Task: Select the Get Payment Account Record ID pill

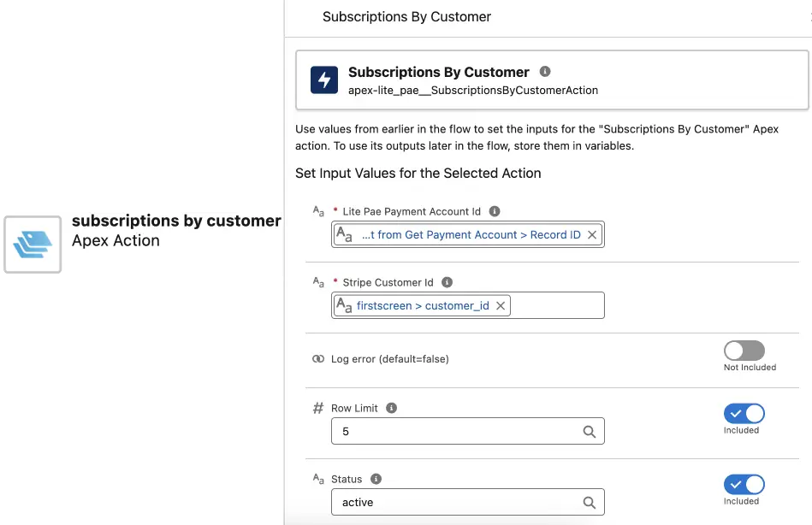Action: click(x=468, y=234)
